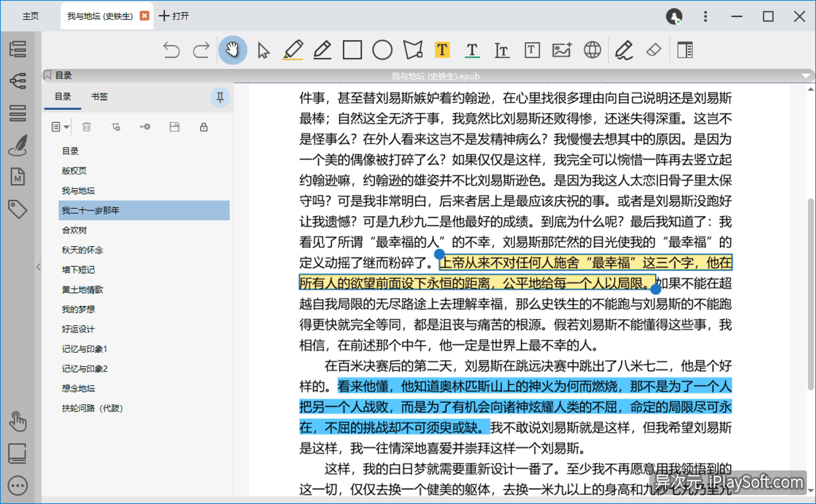Switch to the 目录 tab
Viewport: 816px width, 504px height.
pyautogui.click(x=63, y=97)
